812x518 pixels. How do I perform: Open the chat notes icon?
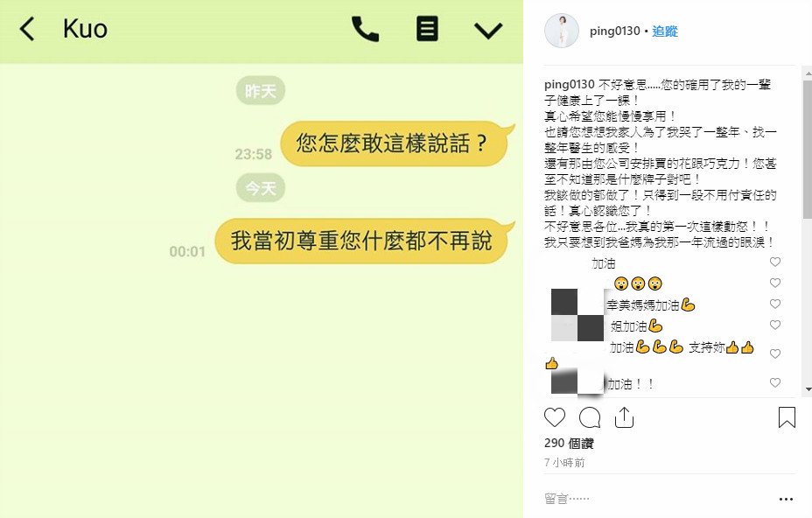(427, 29)
